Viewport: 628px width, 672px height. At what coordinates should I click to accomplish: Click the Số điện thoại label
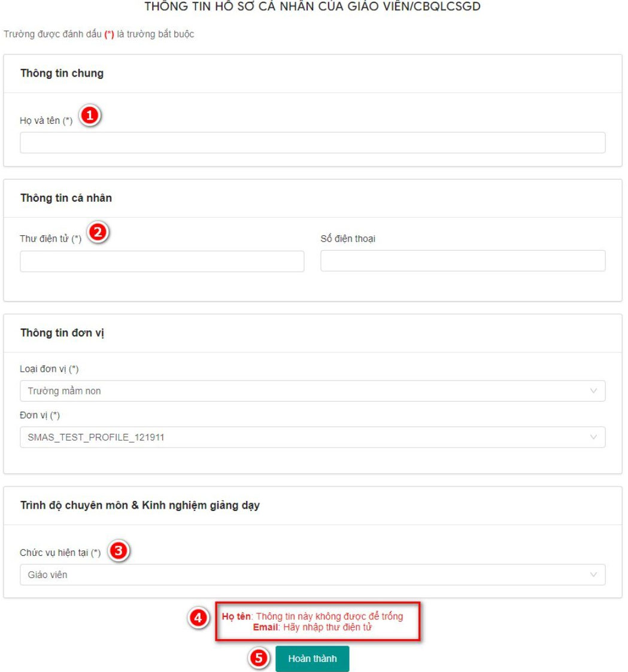348,239
